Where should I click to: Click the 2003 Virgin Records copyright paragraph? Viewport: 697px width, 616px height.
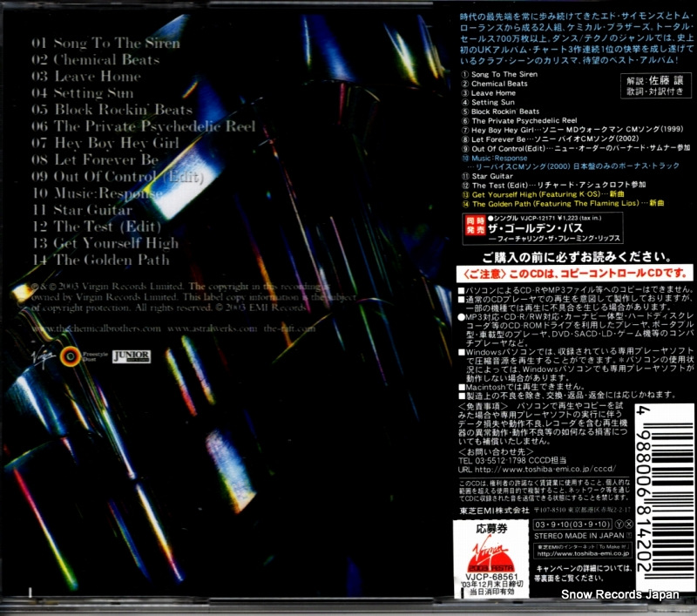coord(193,297)
